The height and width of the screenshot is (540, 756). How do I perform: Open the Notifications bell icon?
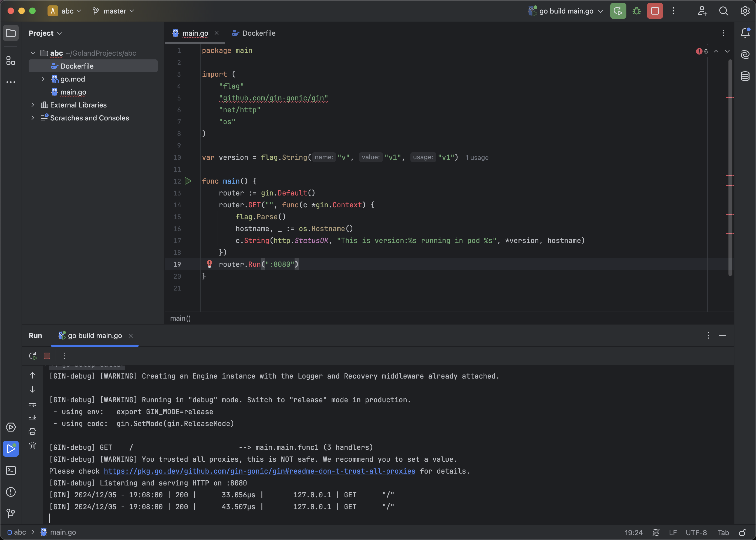[x=745, y=33]
